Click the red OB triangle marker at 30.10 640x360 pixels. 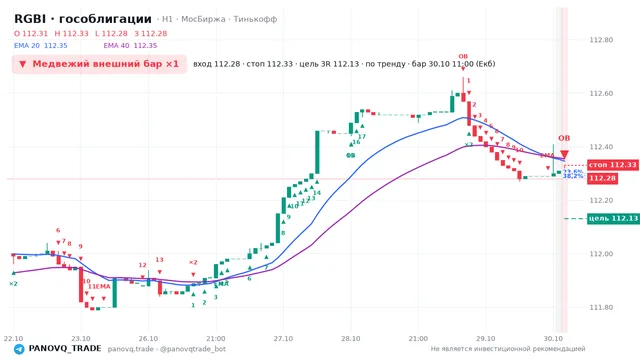(x=564, y=154)
